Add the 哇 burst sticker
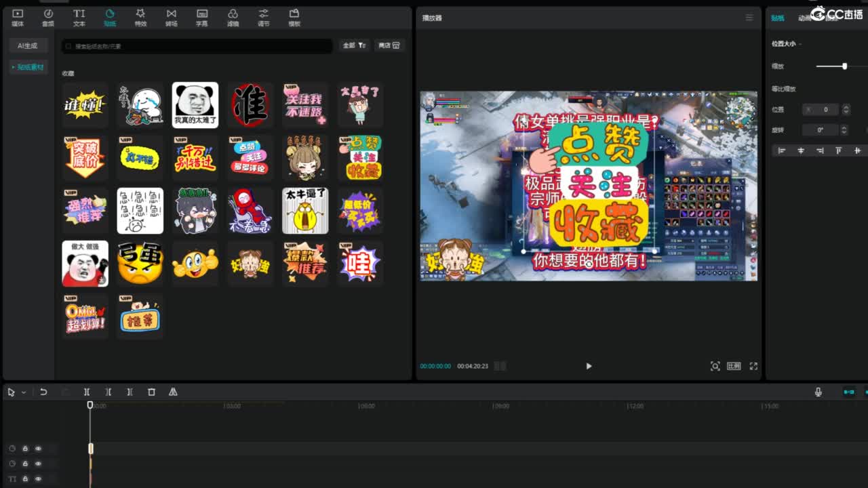 360,264
